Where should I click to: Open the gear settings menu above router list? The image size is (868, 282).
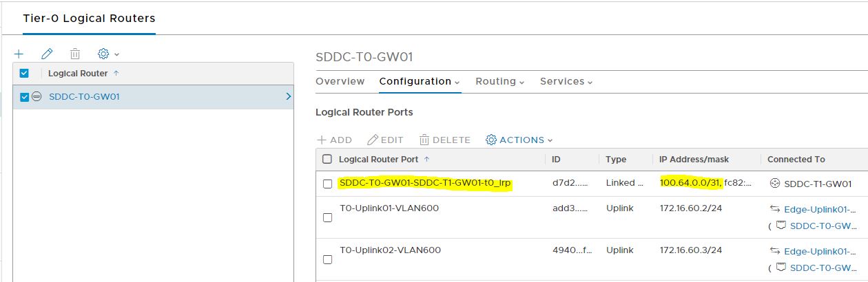[108, 54]
